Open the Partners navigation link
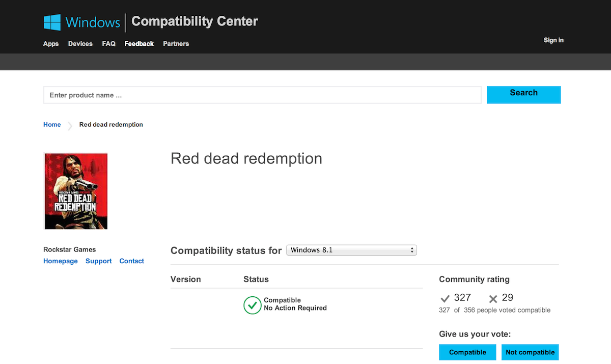This screenshot has height=364, width=611. (x=176, y=44)
